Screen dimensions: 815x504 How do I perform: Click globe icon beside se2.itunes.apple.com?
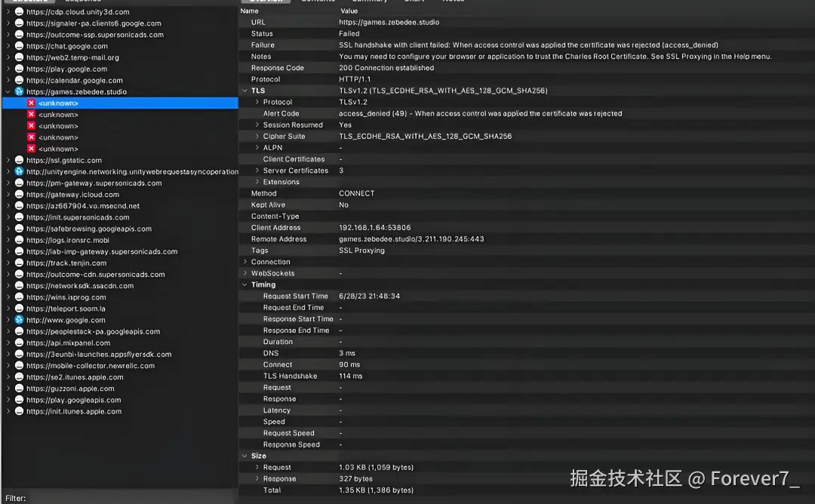(19, 377)
